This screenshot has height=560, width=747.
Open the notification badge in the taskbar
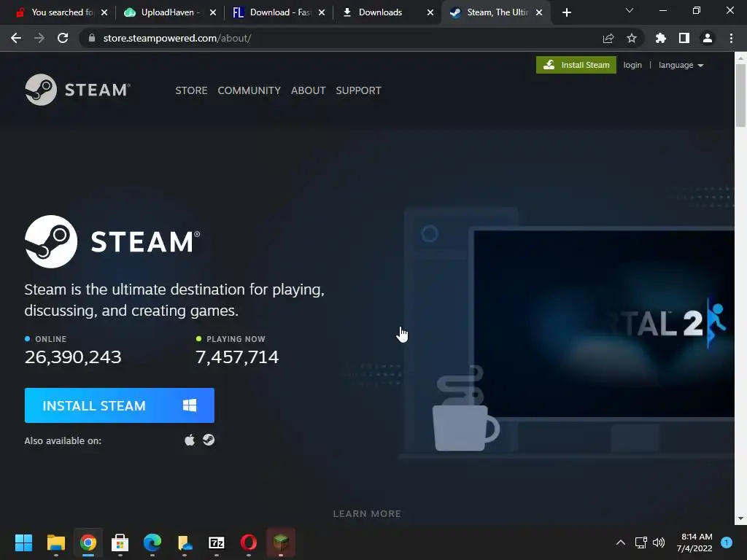(x=727, y=542)
